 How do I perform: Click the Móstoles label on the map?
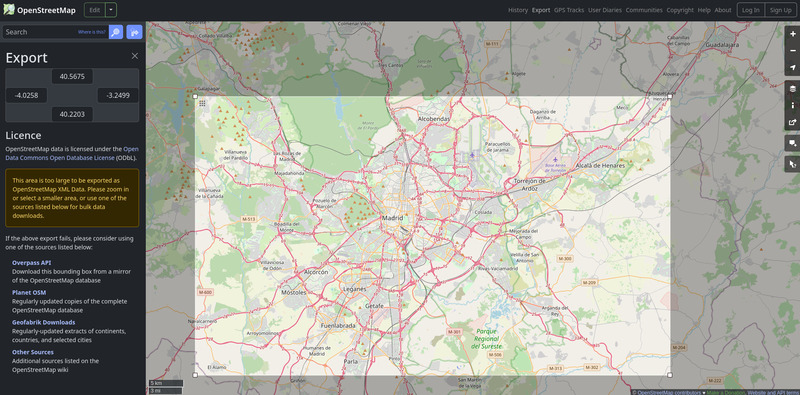tap(294, 292)
